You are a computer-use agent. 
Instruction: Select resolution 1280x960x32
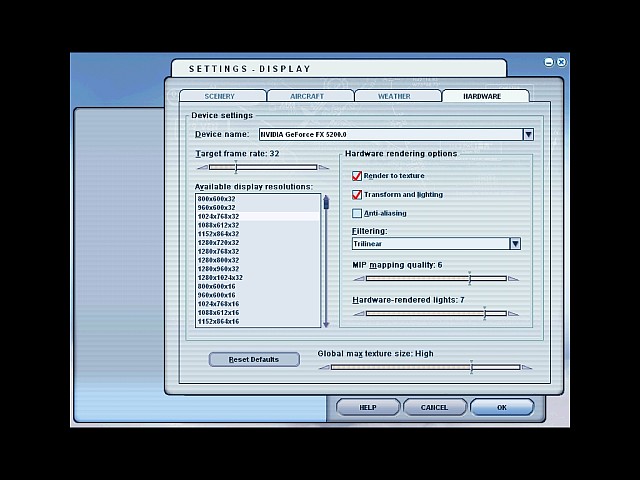258,269
